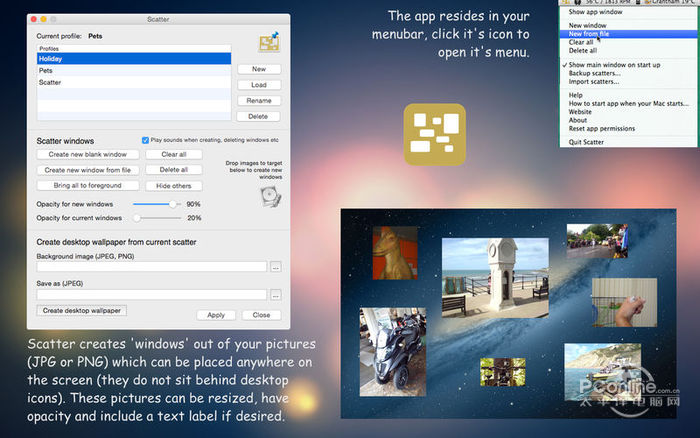
Task: Click the clock tower beach photo
Action: click(x=495, y=278)
